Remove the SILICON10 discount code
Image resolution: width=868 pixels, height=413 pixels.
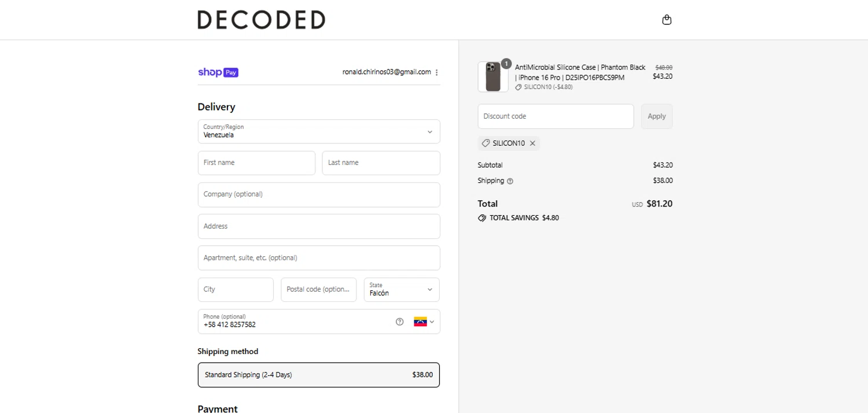click(x=532, y=143)
